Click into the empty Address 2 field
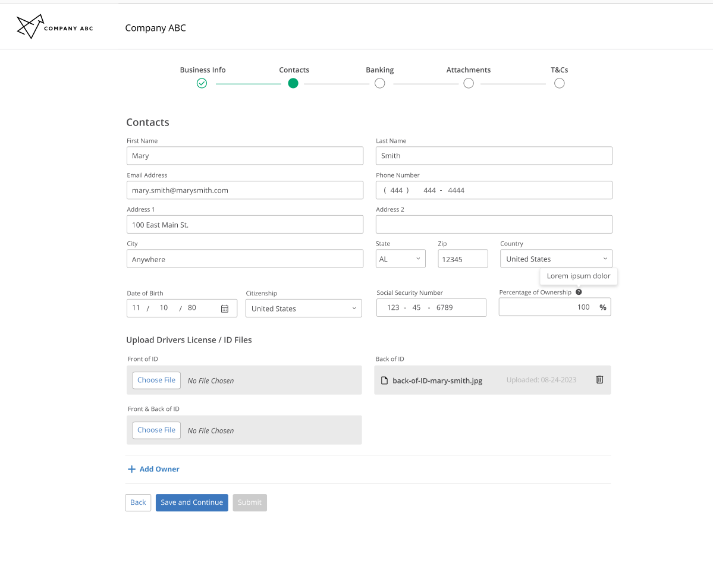The image size is (713, 588). [494, 225]
